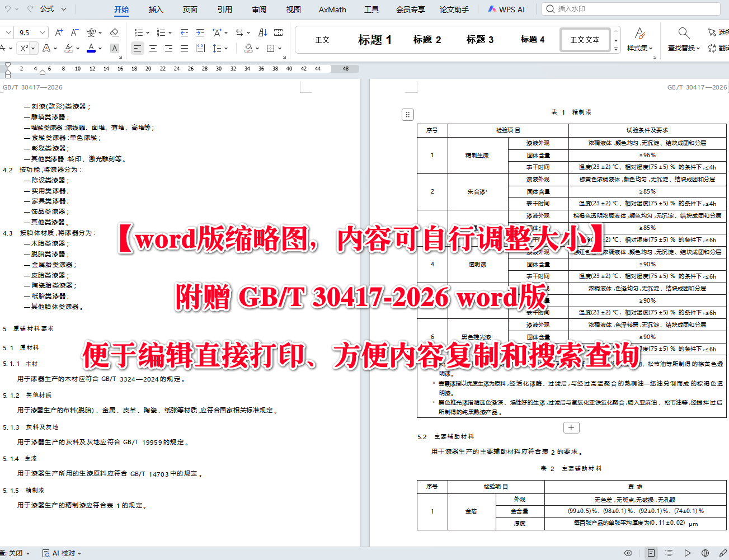Open the font size 9.5 dropdown
This screenshot has height=560, width=729.
pyautogui.click(x=42, y=32)
